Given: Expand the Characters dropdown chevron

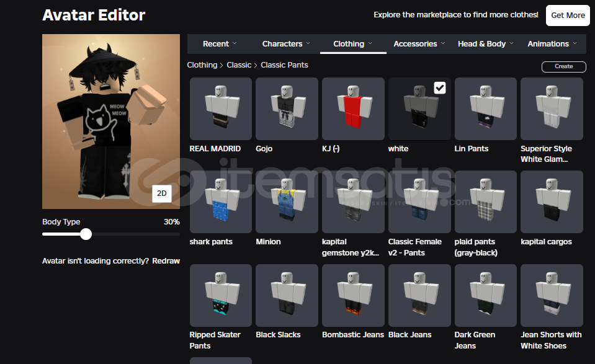Looking at the screenshot, I should (x=308, y=43).
